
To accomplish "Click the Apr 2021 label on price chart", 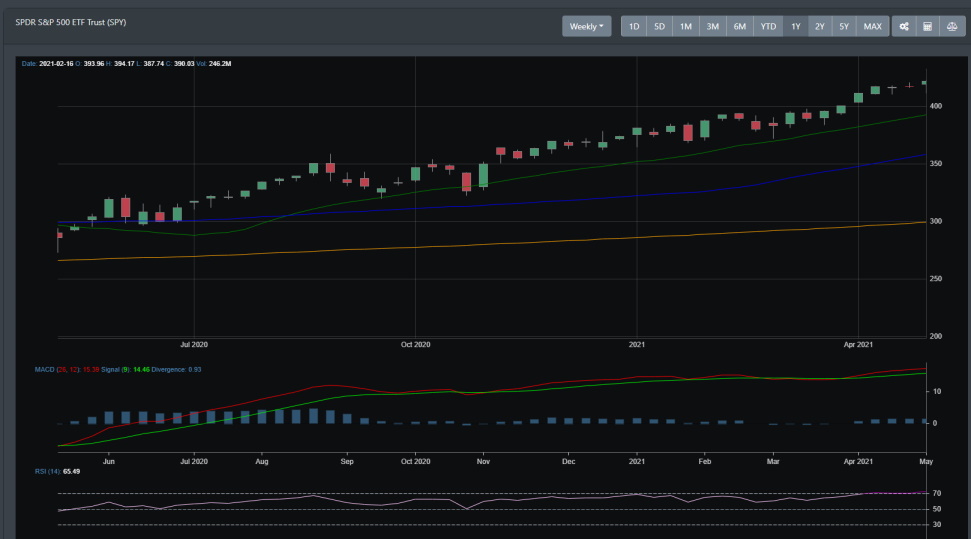I will (x=858, y=344).
